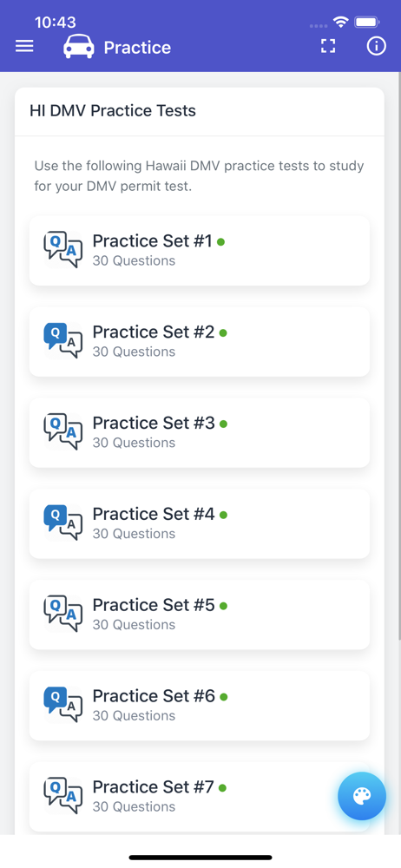Tap Practice Set #2 Q&A icon
401x868 pixels.
pos(63,341)
